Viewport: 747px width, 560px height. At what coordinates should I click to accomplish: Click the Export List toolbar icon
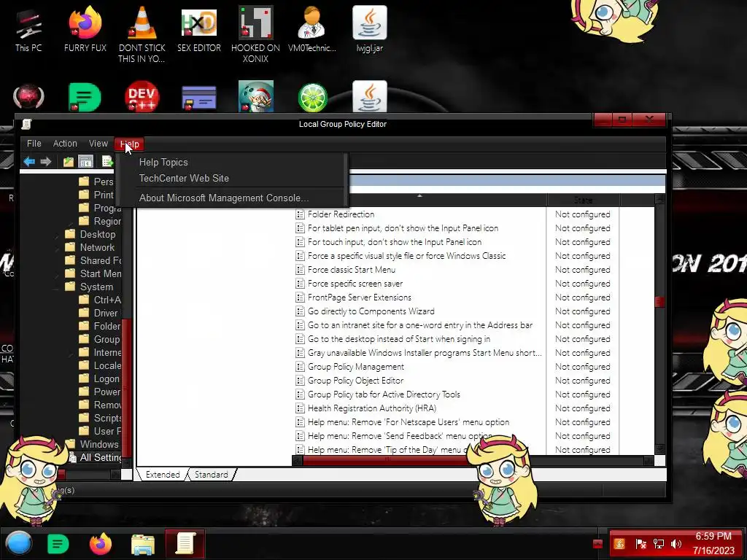point(107,162)
